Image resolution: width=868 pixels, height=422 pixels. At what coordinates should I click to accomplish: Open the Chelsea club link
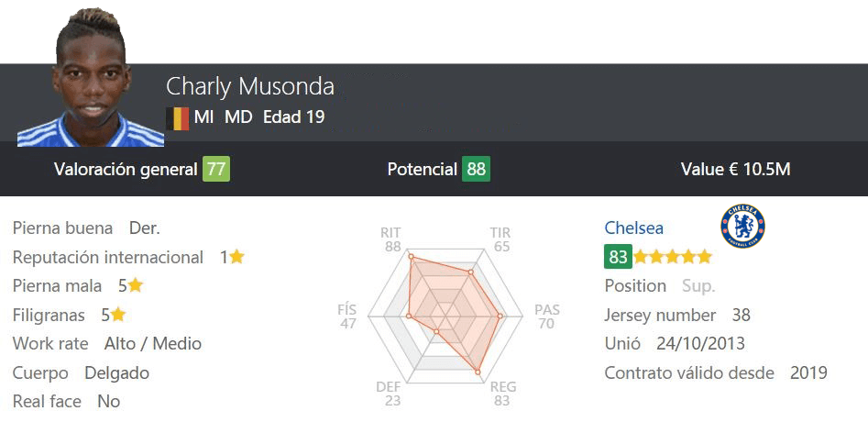(634, 228)
